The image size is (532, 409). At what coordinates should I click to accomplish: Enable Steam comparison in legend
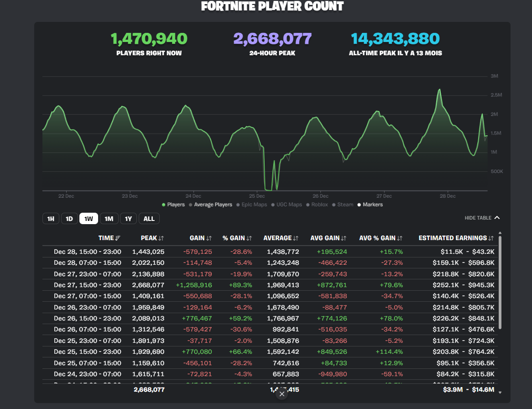343,204
